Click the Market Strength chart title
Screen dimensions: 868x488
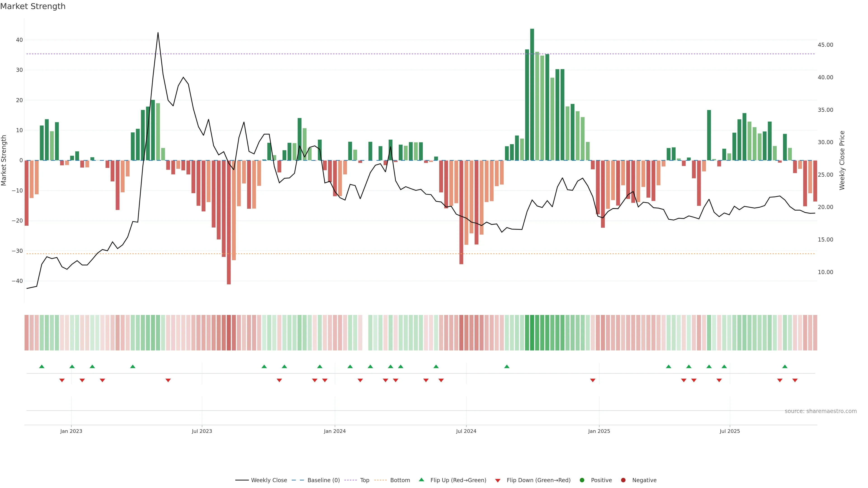pos(33,6)
